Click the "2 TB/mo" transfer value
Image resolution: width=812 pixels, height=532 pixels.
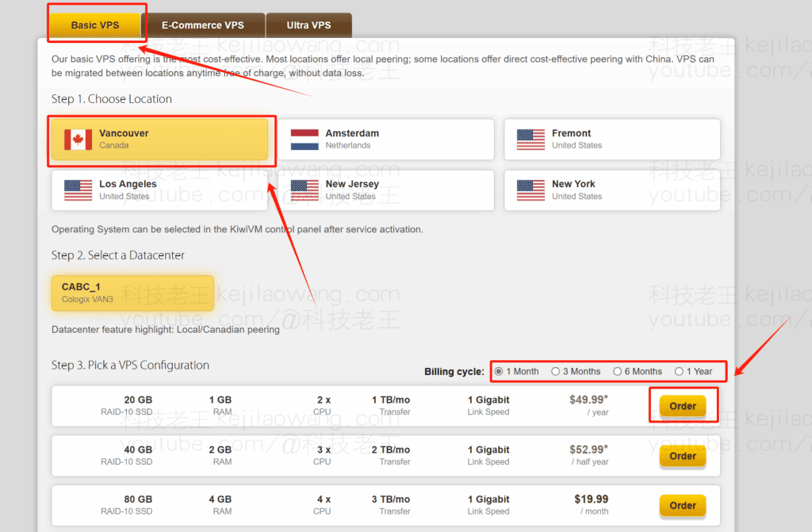click(x=391, y=450)
